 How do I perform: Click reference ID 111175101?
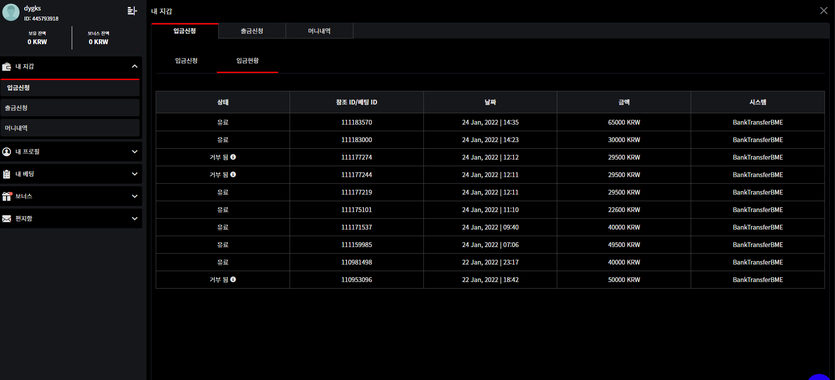357,210
